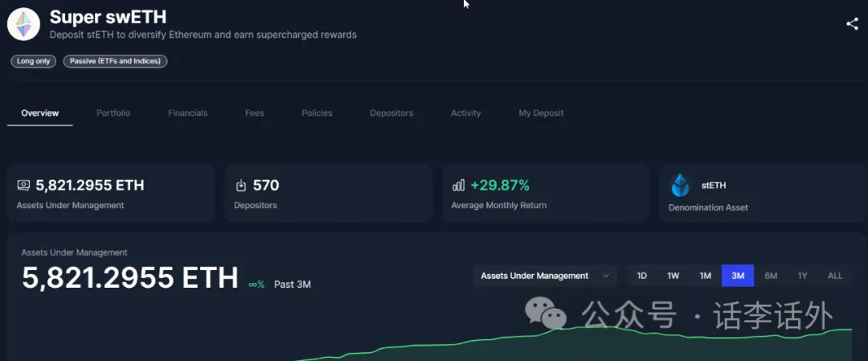Click the 570 depositors value
The width and height of the screenshot is (868, 361).
266,186
